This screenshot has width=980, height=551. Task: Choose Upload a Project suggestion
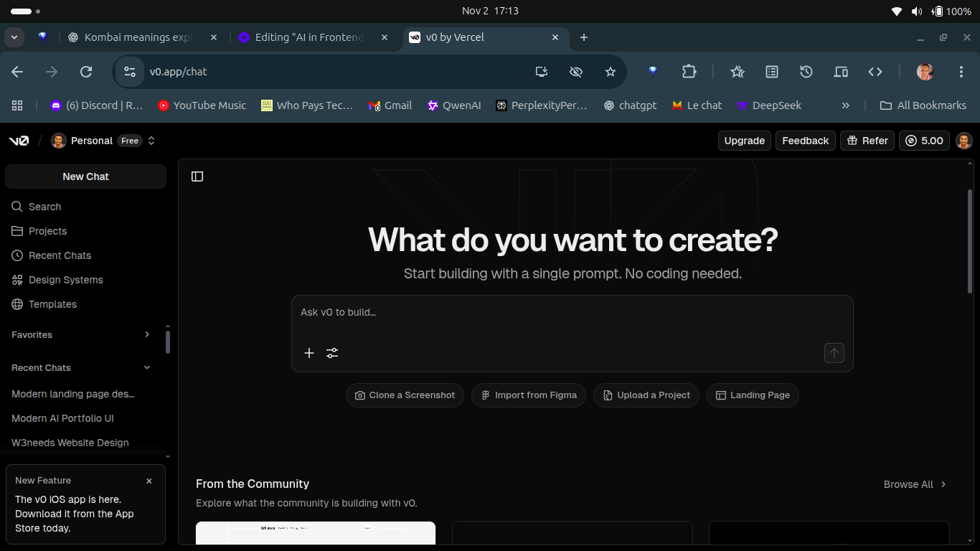646,395
